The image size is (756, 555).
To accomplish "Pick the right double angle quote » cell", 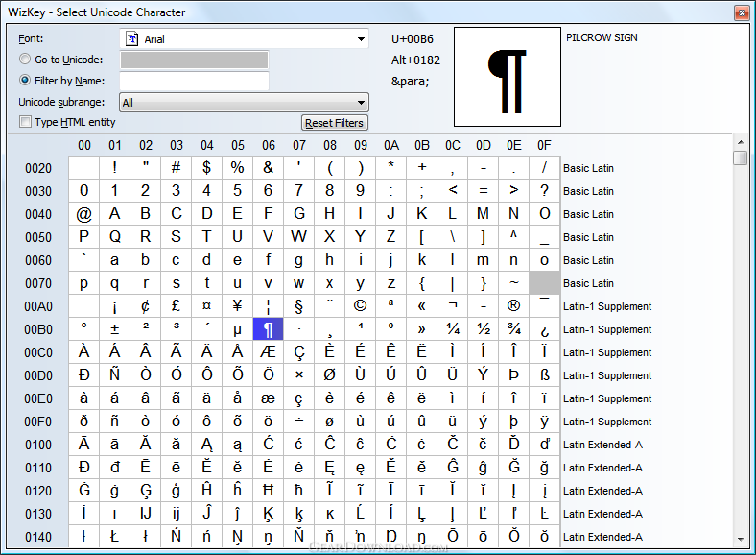I will (421, 329).
